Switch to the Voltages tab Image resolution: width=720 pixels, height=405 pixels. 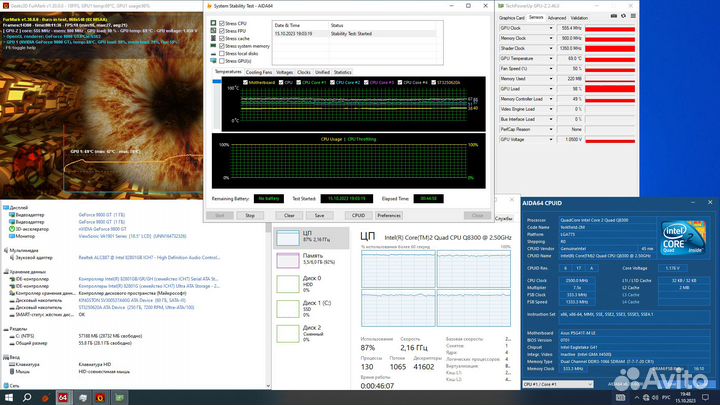tap(285, 73)
